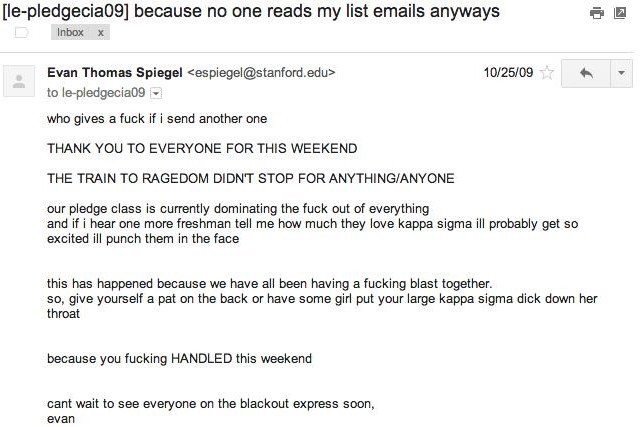Remove the Inbox label with x

100,33
